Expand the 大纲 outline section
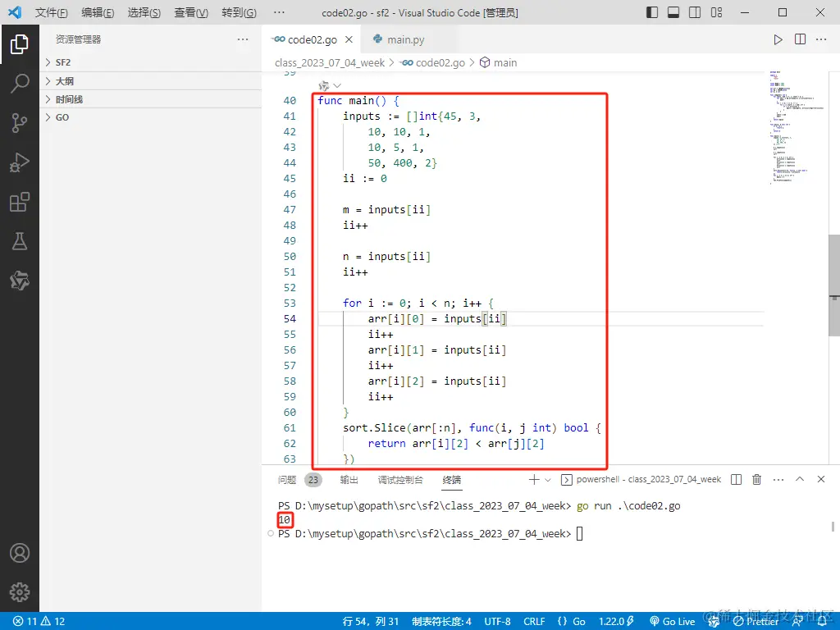840x630 pixels. point(151,81)
